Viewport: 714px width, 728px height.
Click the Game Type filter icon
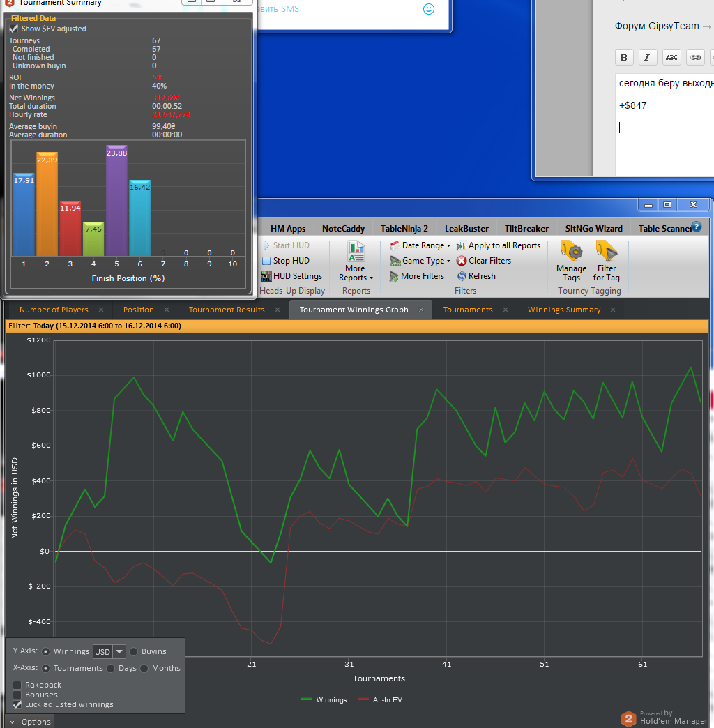tap(395, 261)
